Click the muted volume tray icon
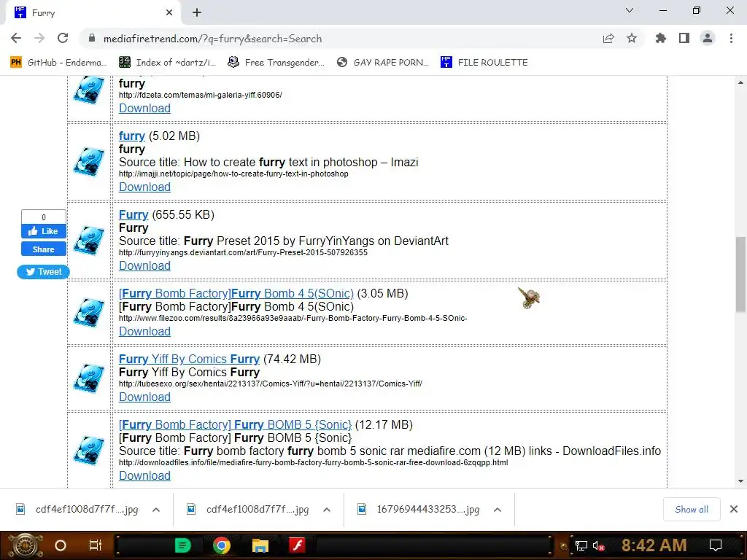 tap(599, 546)
